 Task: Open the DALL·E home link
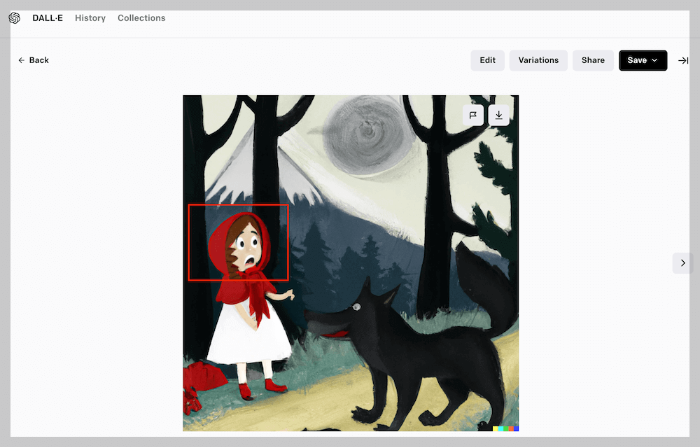tap(47, 18)
